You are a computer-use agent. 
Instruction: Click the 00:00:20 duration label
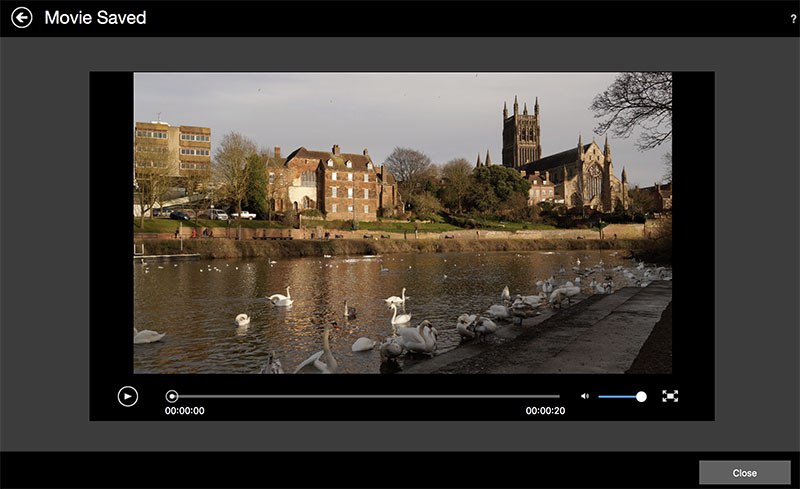pyautogui.click(x=545, y=411)
